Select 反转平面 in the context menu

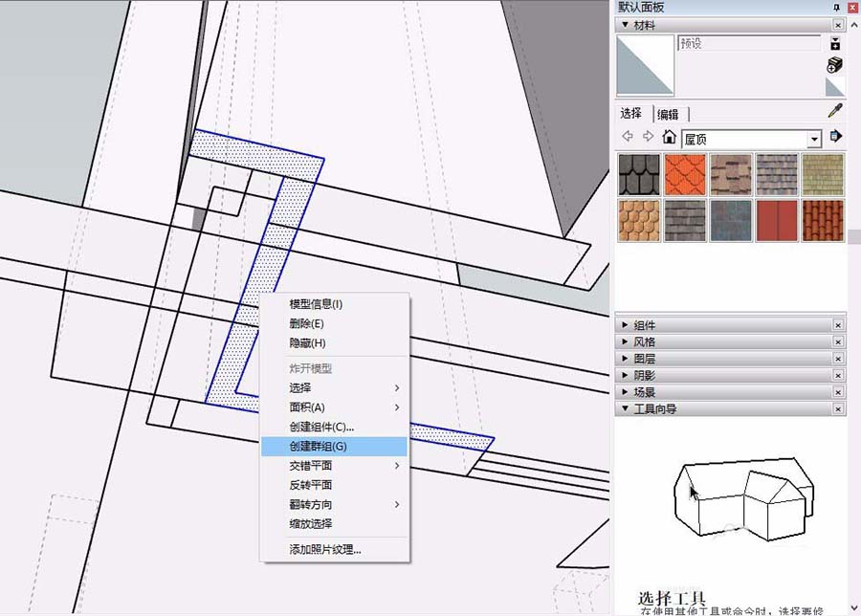(x=311, y=485)
